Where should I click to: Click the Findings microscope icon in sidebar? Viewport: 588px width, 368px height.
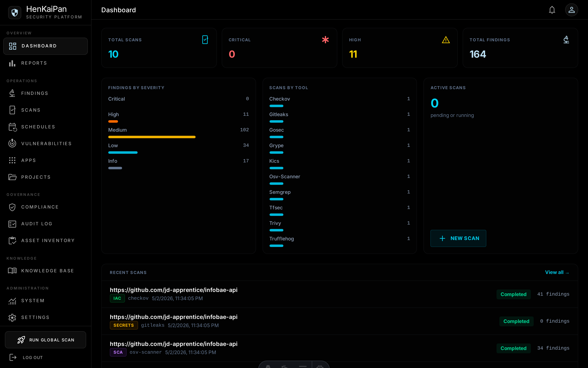pos(12,93)
